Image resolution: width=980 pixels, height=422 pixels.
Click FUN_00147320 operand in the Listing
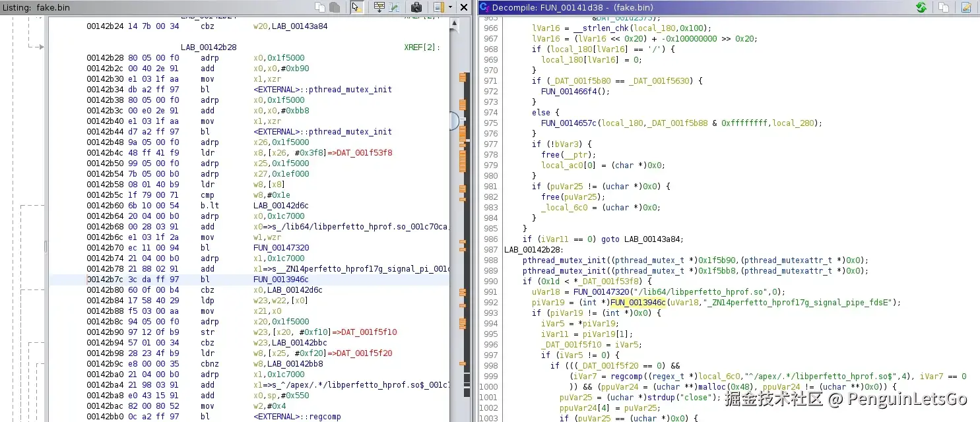point(281,248)
